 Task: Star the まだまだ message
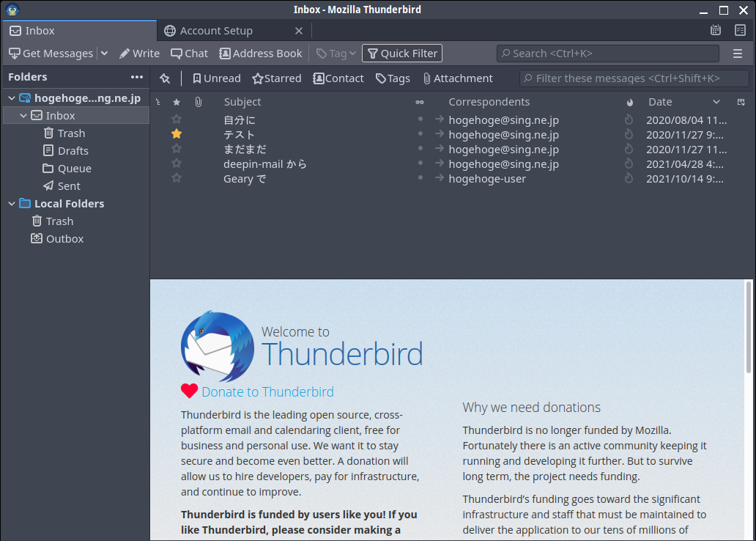coord(177,148)
